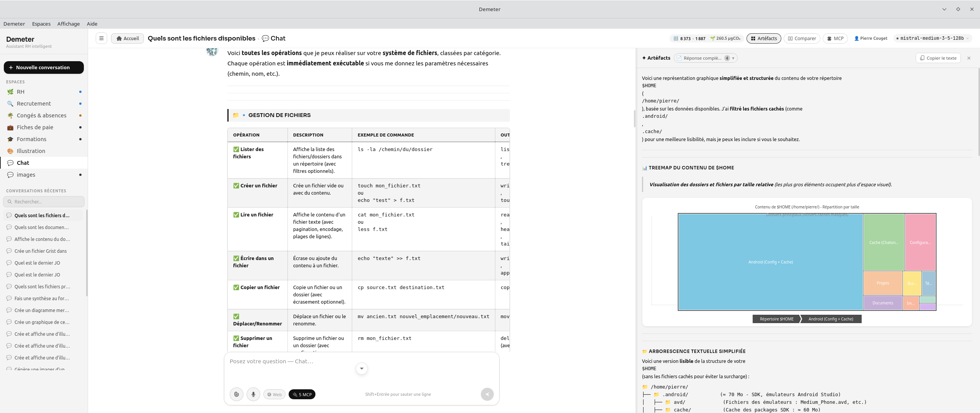The image size is (980, 413).
Task: Click Copier le texte button
Action: [x=938, y=58]
